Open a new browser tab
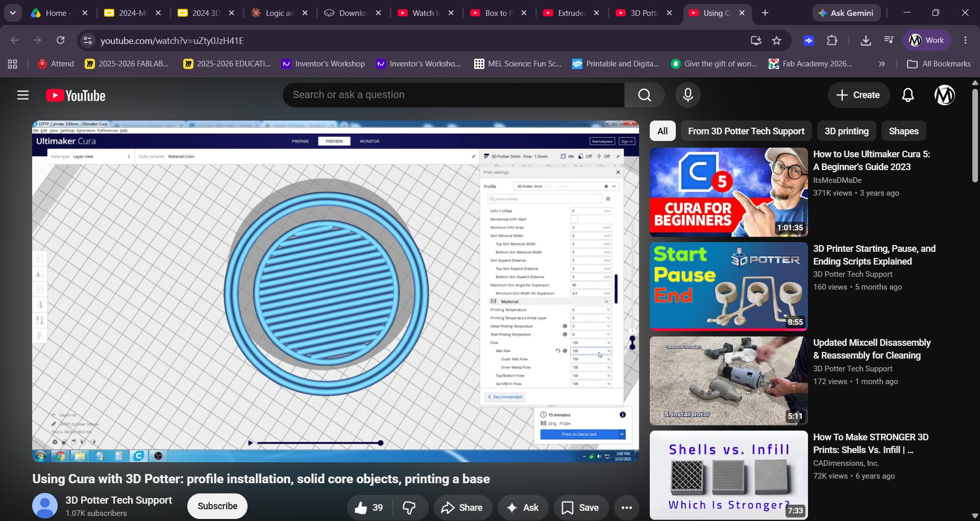The image size is (980, 521). coord(765,13)
